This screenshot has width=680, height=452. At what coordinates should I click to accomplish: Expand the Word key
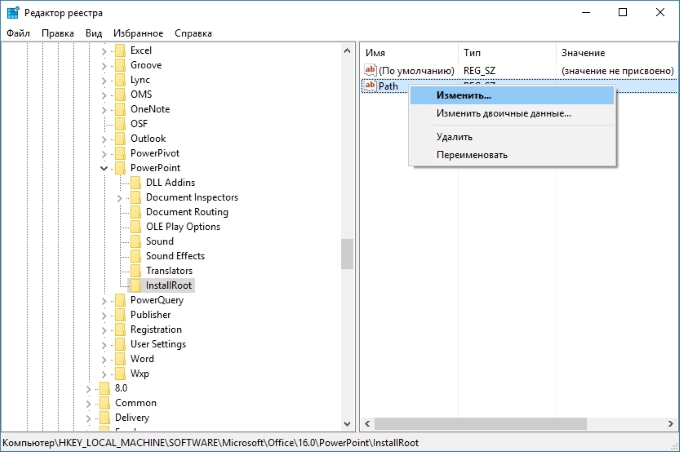click(104, 360)
